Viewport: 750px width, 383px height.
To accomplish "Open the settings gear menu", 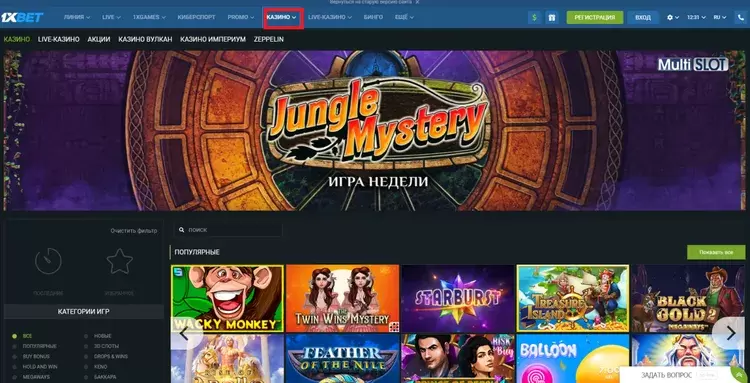I will (x=673, y=17).
